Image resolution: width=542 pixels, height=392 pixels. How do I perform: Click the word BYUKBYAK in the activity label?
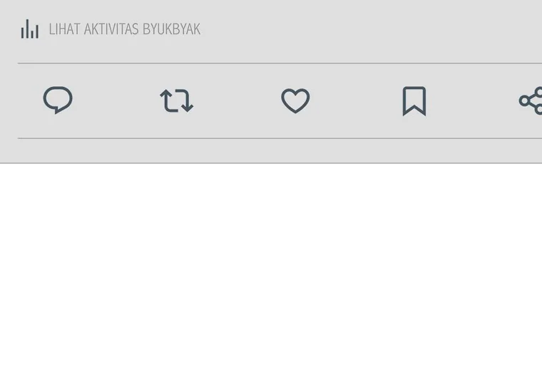pos(171,29)
